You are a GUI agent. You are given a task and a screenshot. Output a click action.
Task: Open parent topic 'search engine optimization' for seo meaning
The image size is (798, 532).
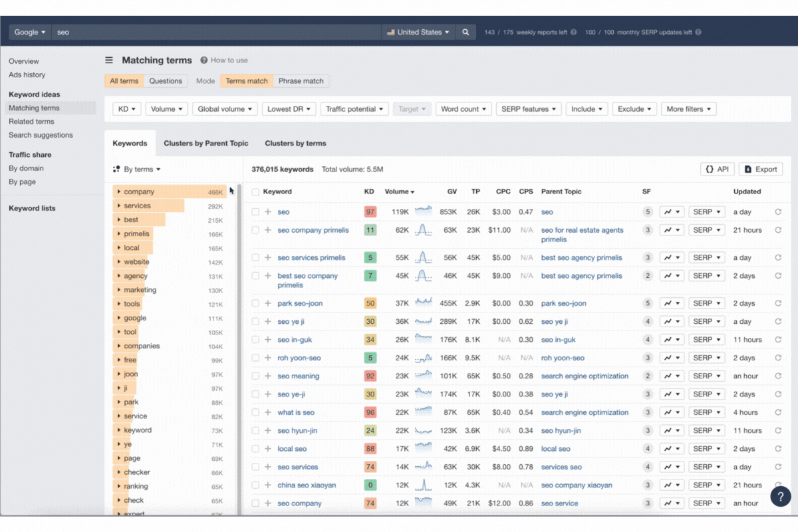585,376
